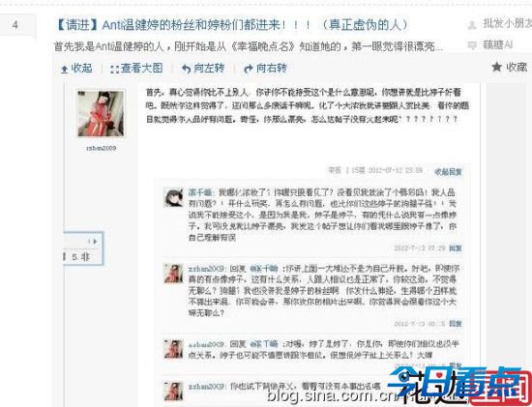Open the zshan2009 avatar photo

101,114
